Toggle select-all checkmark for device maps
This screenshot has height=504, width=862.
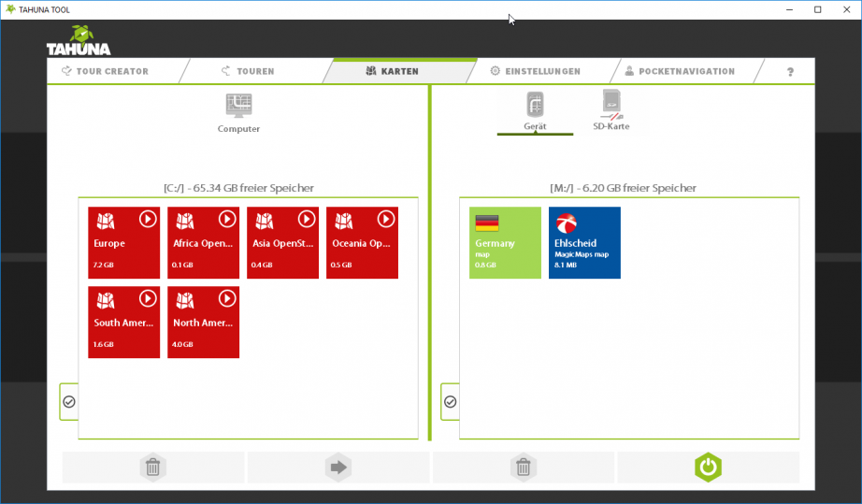pos(450,401)
